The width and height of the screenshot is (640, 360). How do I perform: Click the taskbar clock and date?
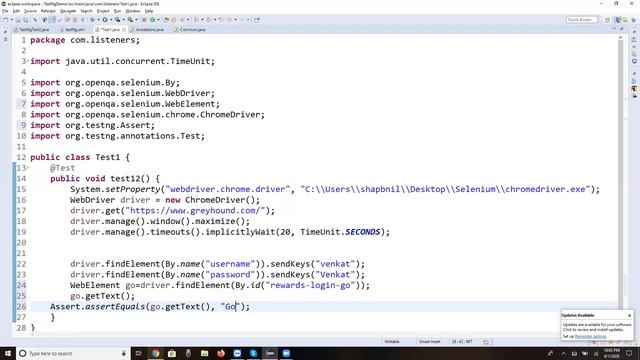[613, 353]
